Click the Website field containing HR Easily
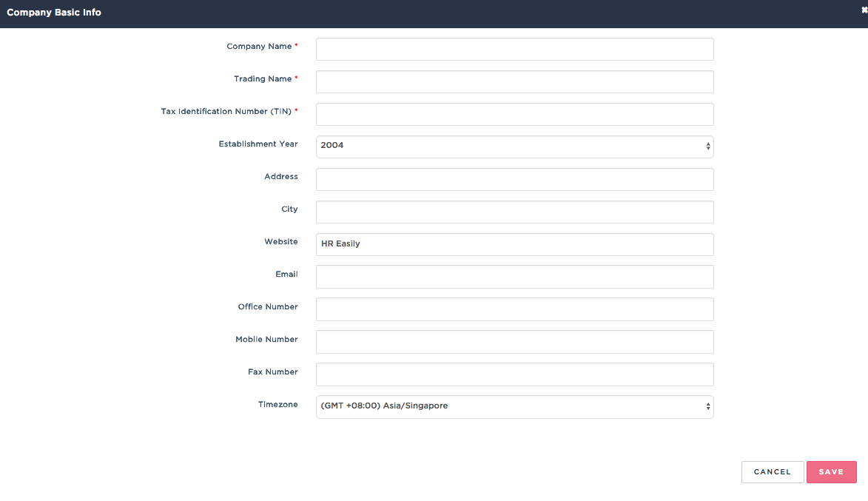 click(x=514, y=245)
